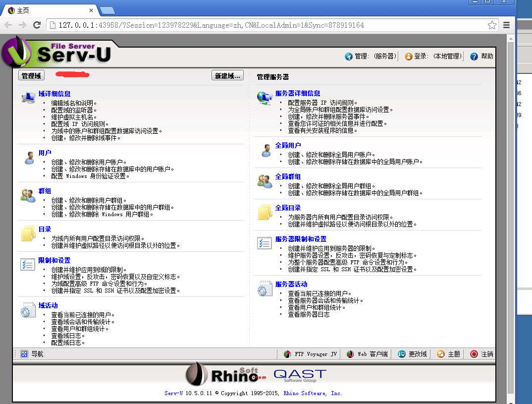The image size is (532, 404).
Task: Click the 更改域 icon
Action: point(402,354)
